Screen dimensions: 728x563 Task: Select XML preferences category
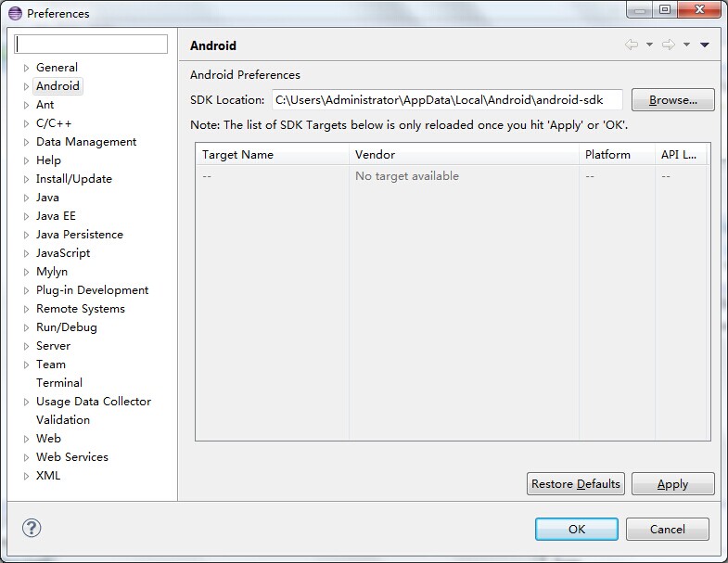(48, 476)
